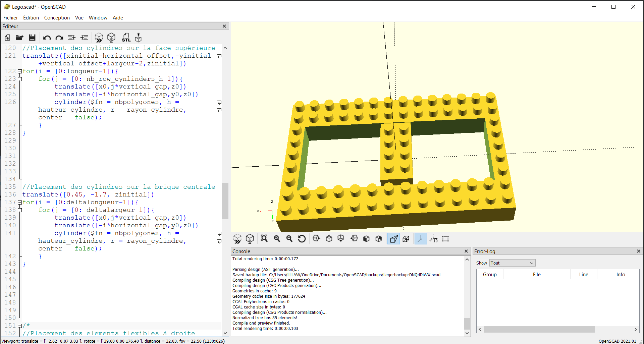This screenshot has width=644, height=344.
Task: Click editor scrollbar up arrow
Action: pos(225,48)
